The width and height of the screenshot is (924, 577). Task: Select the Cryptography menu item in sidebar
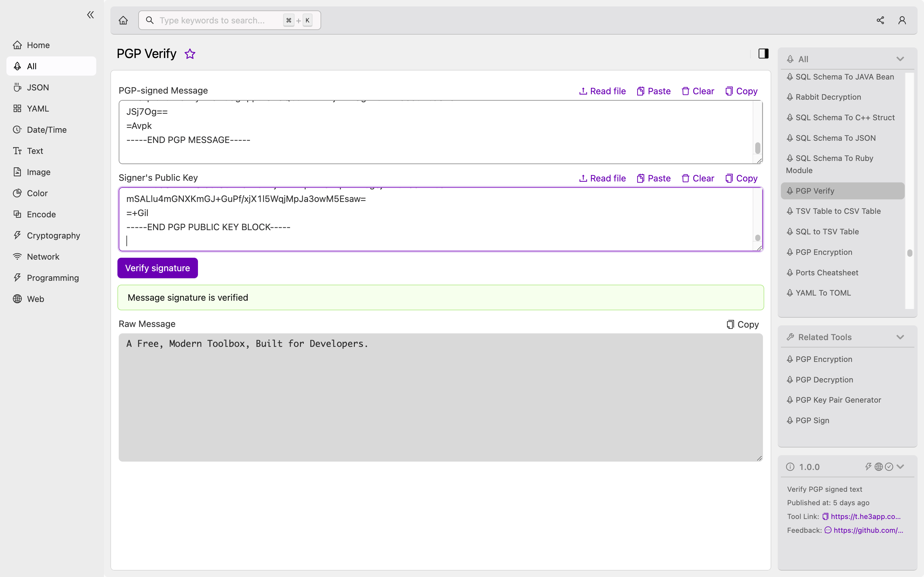[53, 235]
